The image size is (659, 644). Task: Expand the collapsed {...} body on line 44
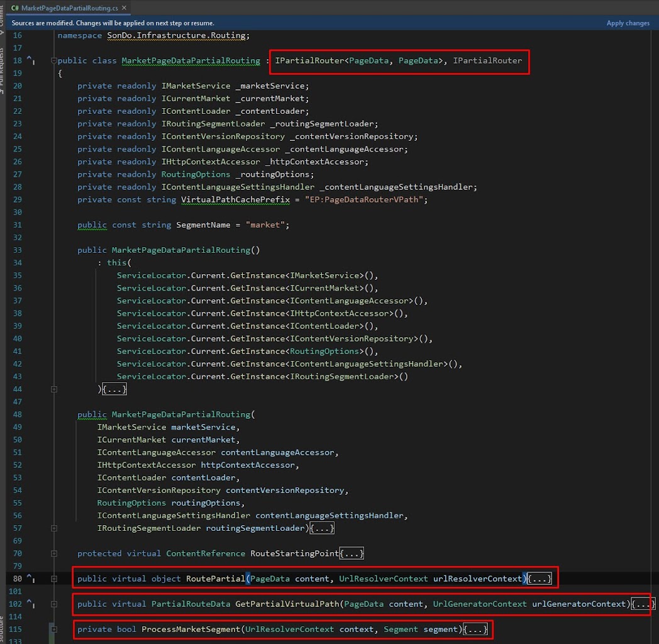point(114,389)
